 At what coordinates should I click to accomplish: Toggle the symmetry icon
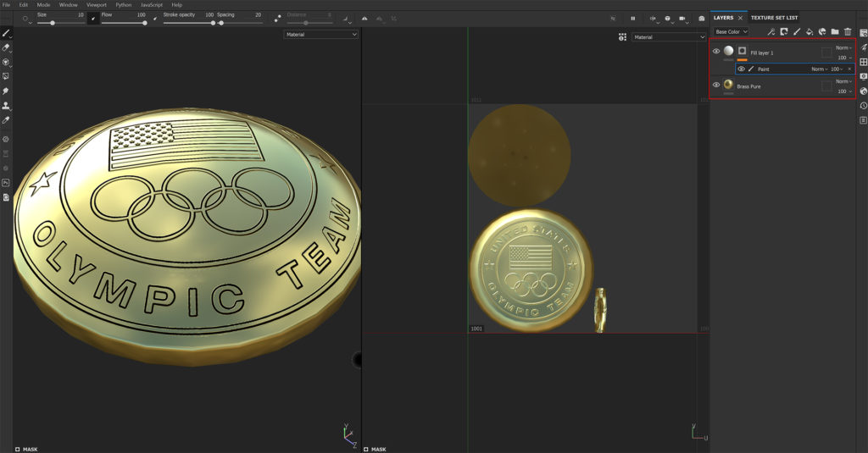pyautogui.click(x=364, y=19)
